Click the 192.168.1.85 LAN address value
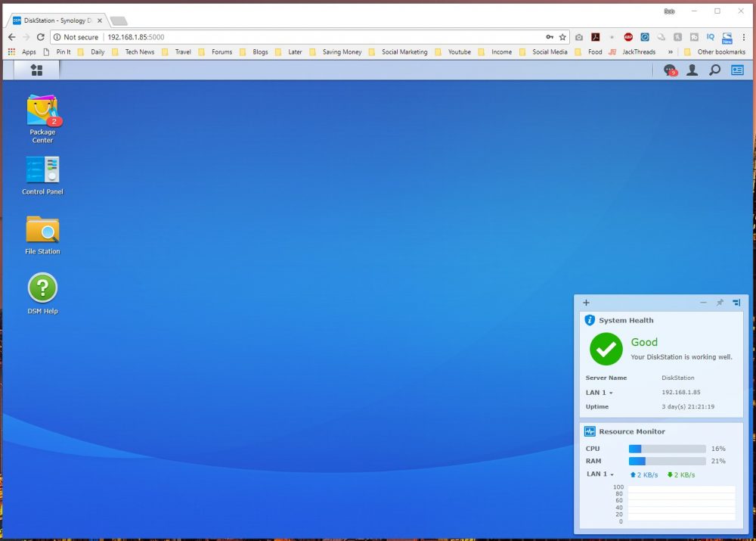Image resolution: width=756 pixels, height=541 pixels. (x=681, y=392)
